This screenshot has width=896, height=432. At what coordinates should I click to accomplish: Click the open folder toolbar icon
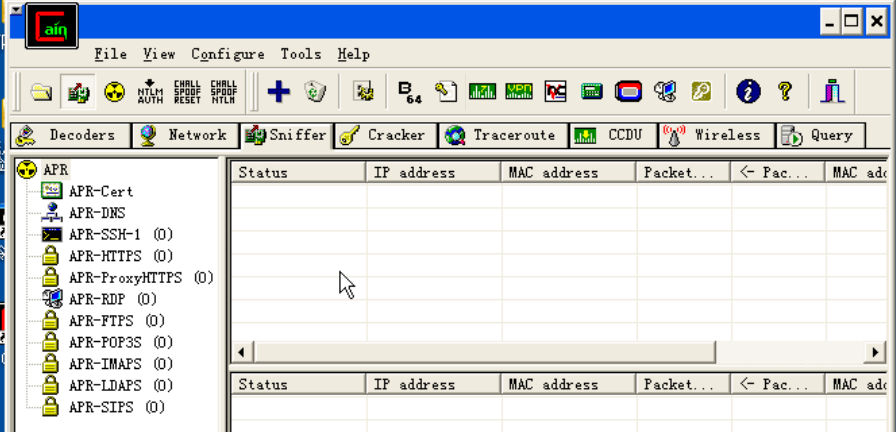point(41,91)
